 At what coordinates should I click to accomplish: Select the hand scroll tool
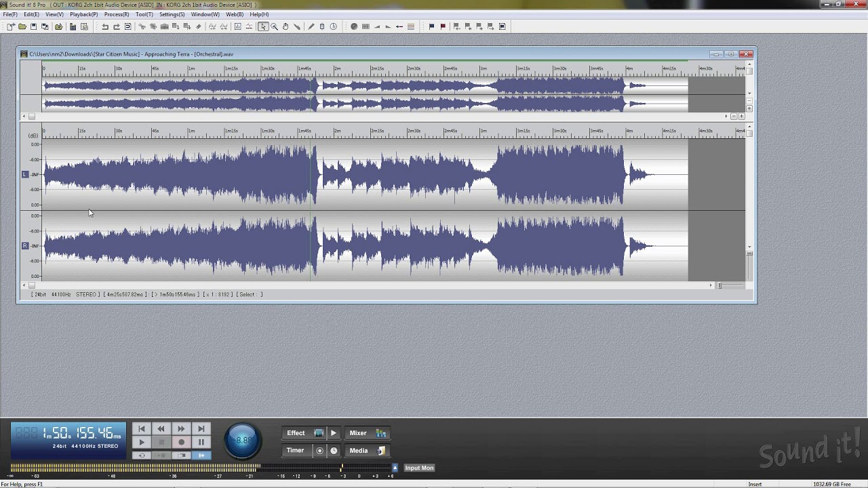pos(285,26)
